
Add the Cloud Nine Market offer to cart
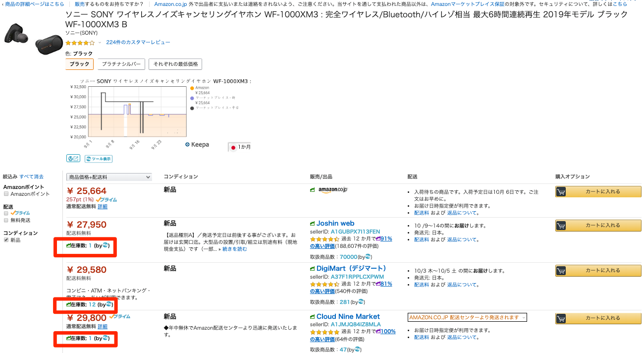point(598,318)
